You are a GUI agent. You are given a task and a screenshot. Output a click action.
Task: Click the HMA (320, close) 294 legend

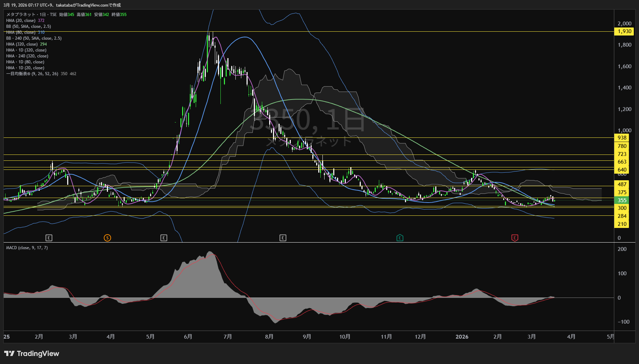click(26, 44)
